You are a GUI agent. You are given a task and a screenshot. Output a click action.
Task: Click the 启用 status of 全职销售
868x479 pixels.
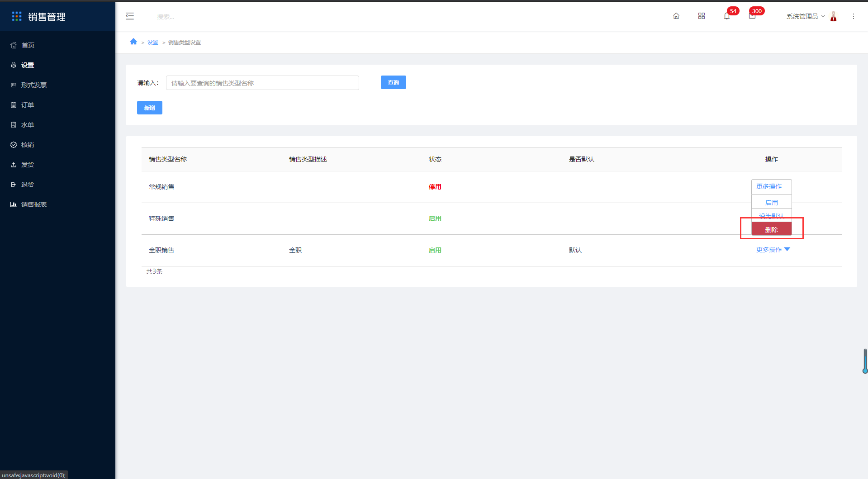pyautogui.click(x=435, y=250)
